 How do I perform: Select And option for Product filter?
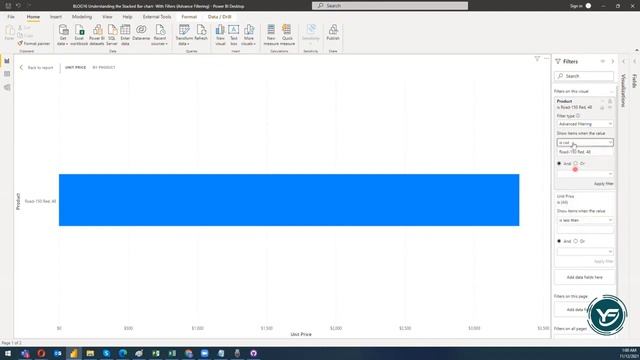point(559,163)
